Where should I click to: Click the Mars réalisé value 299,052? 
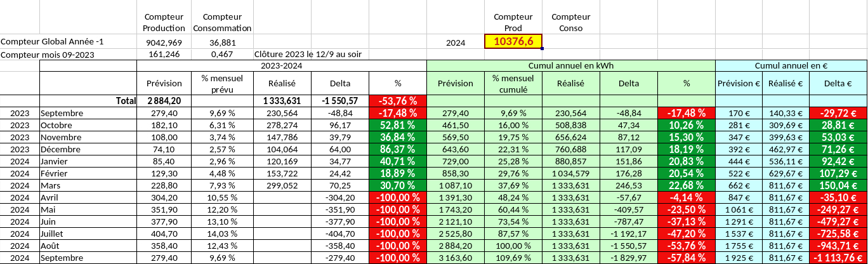click(282, 185)
